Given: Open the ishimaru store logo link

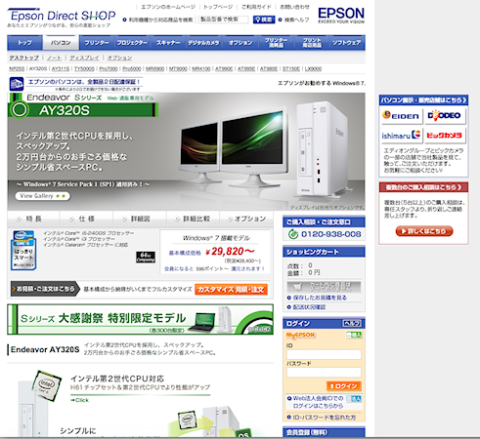Looking at the screenshot, I should (401, 135).
